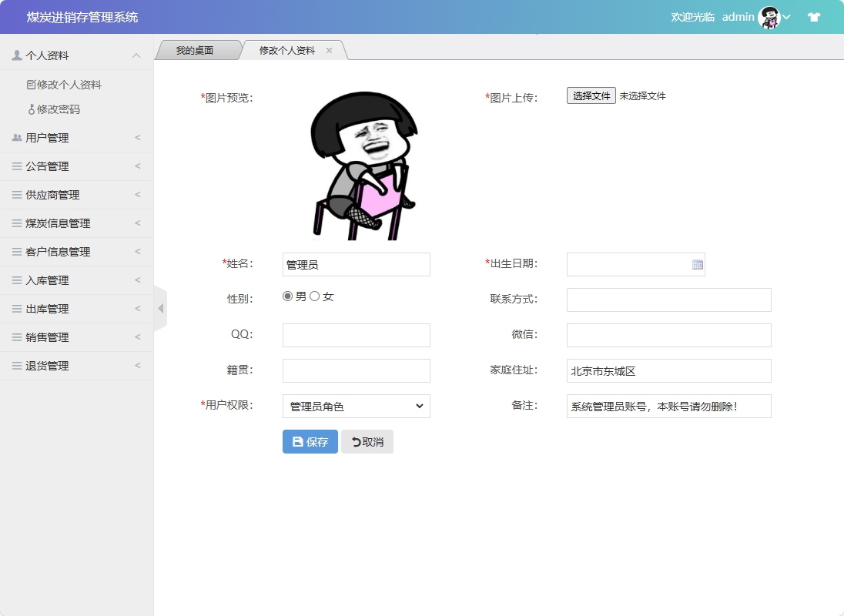
Task: Select the 修改个人资料 edit icon
Action: [30, 83]
